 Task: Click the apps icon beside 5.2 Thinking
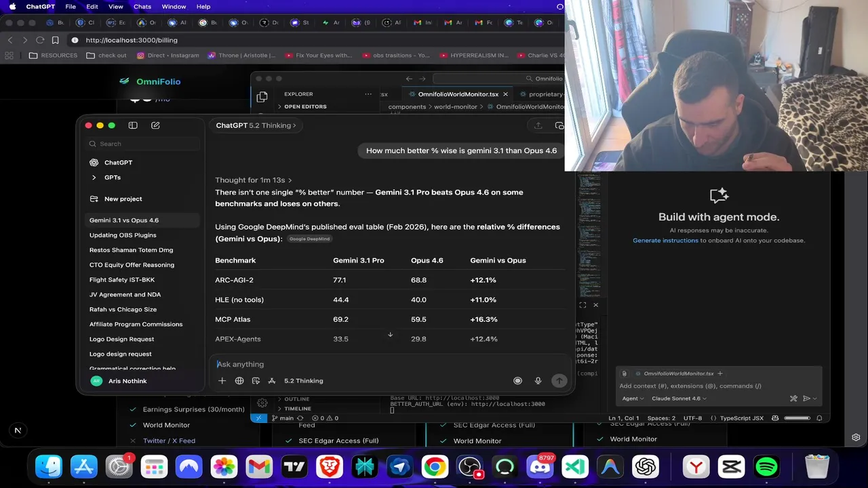point(272,381)
